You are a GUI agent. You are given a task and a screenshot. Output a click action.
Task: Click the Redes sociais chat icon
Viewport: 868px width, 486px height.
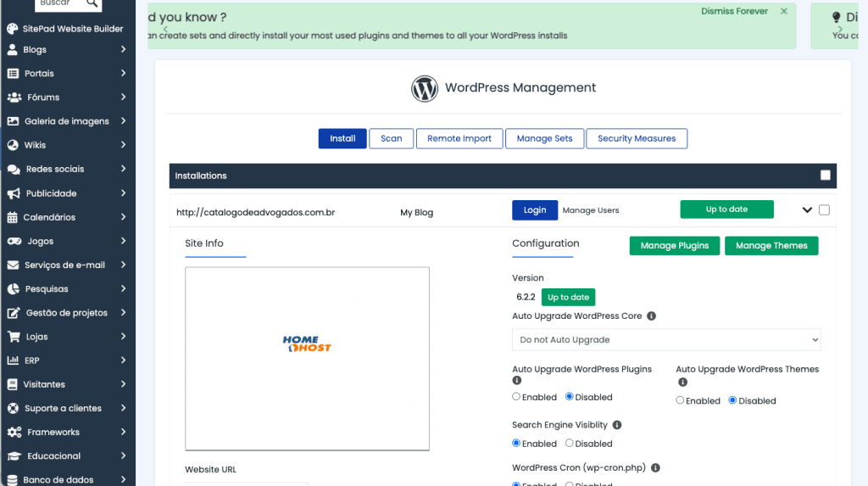(x=14, y=169)
